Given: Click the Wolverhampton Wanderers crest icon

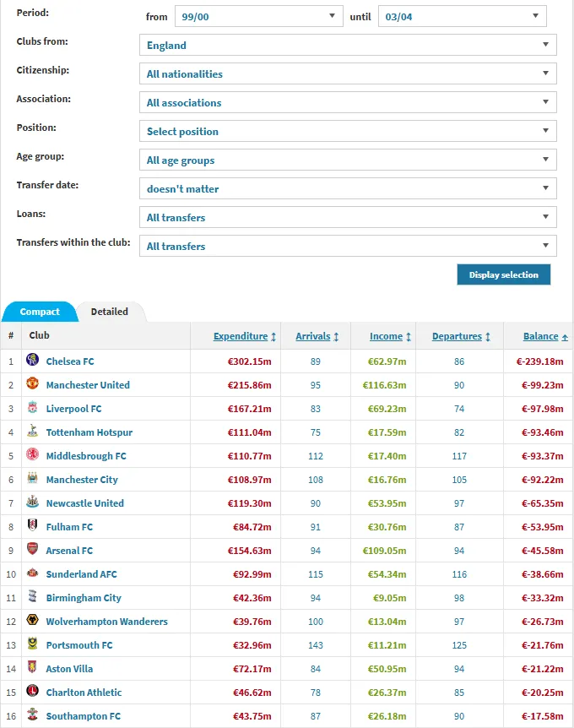Looking at the screenshot, I should click(32, 621).
